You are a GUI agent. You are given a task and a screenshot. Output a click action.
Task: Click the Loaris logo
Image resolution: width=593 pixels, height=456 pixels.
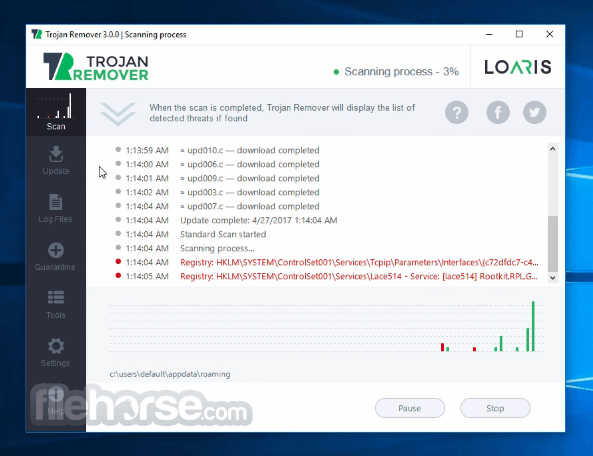tap(518, 67)
